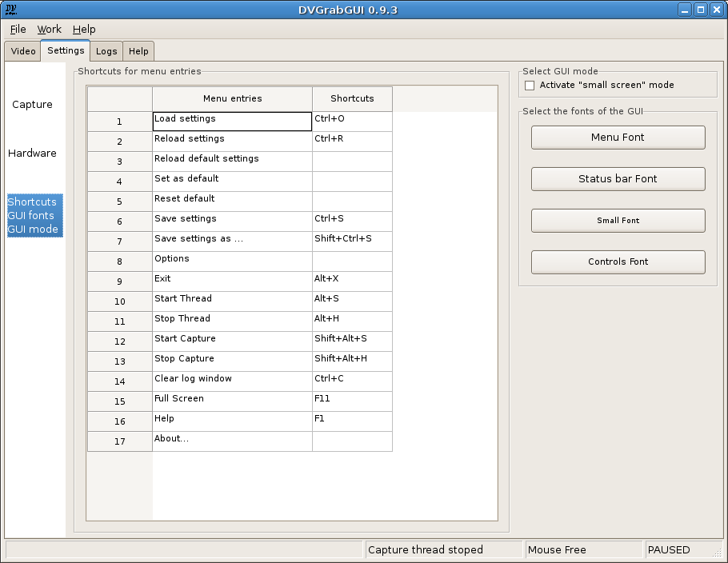This screenshot has width=728, height=563.
Task: Select the Shortcuts GUI fonts GUI mode category
Action: (x=34, y=216)
